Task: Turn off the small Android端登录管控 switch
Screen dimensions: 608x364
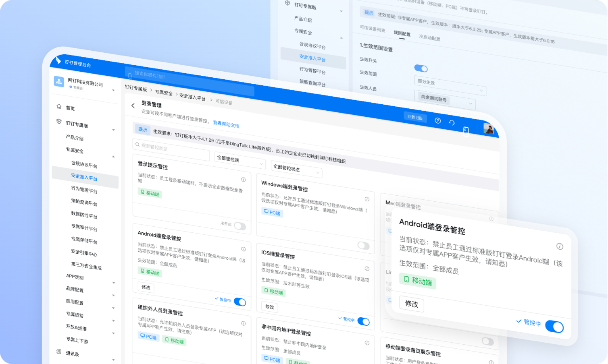Action: (x=240, y=302)
